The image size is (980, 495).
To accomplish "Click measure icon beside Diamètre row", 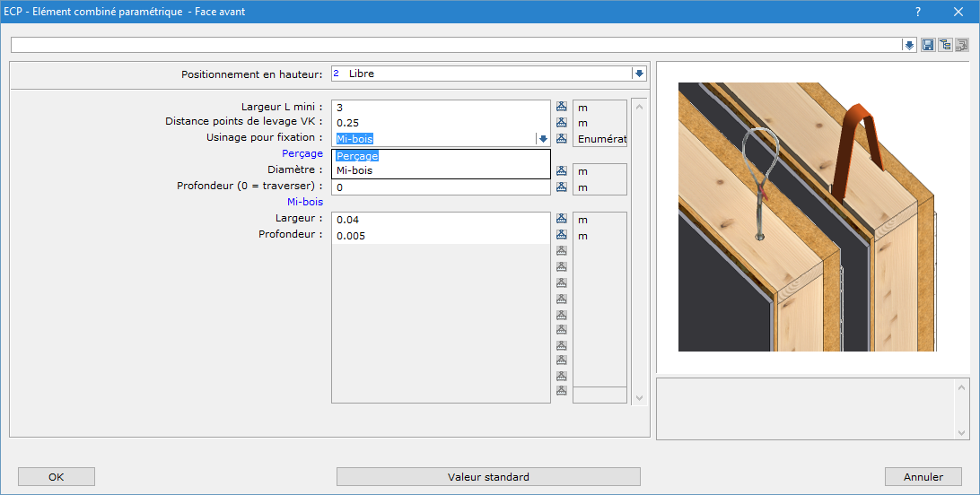I will pos(562,170).
